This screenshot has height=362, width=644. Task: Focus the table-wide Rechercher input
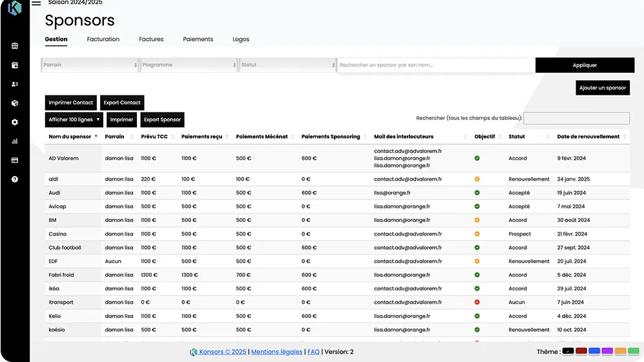pos(577,118)
